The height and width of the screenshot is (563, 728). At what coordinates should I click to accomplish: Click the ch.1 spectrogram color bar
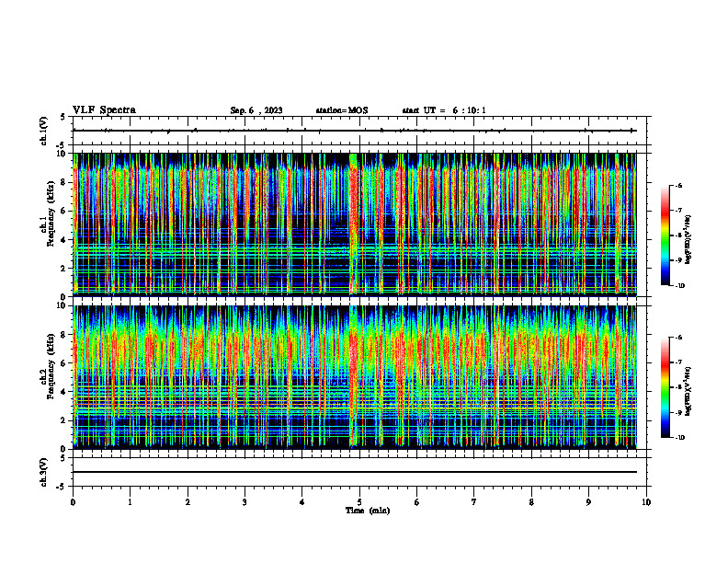point(665,236)
